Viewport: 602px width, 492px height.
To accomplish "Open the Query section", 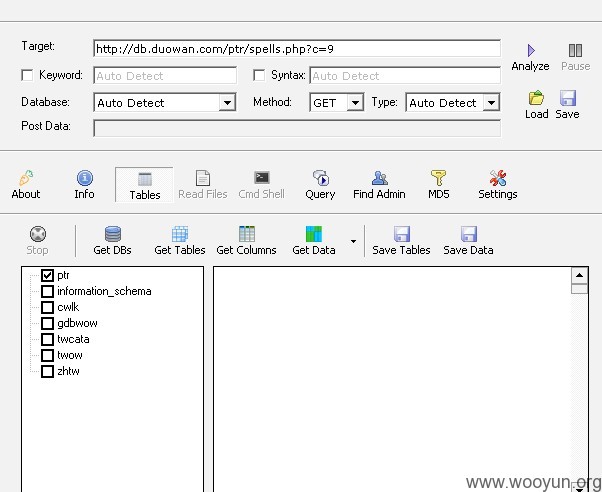I will tap(320, 185).
